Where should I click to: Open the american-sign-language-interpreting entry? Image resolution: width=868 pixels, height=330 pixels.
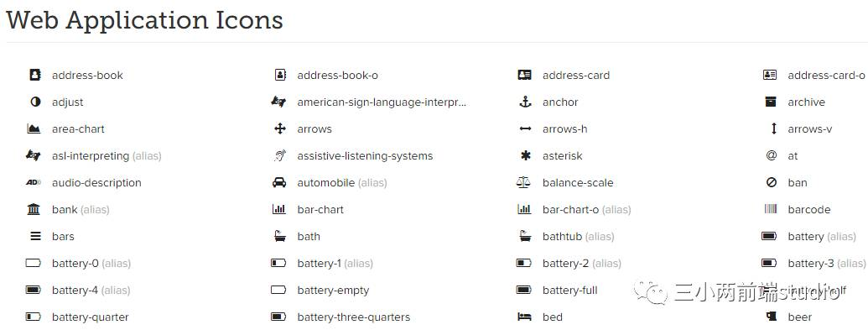coord(382,102)
